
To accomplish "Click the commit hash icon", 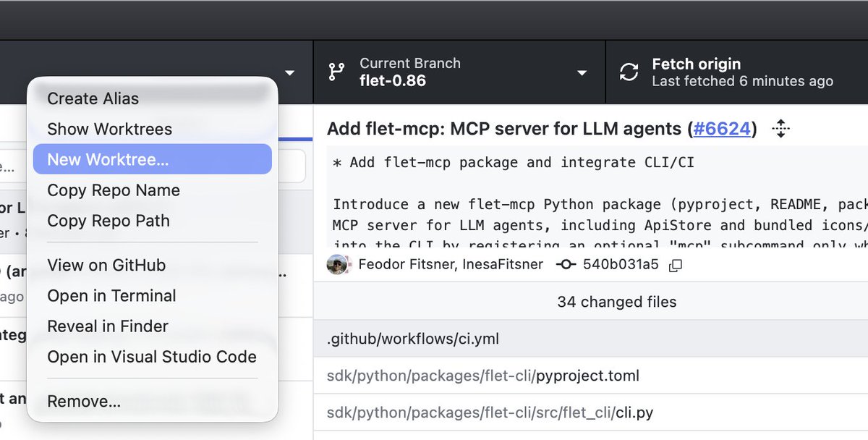I will click(x=566, y=265).
